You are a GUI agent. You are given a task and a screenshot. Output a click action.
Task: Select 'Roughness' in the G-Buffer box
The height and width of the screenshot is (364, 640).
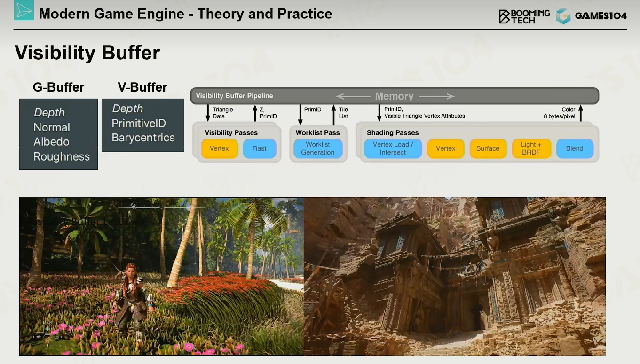[x=62, y=157]
